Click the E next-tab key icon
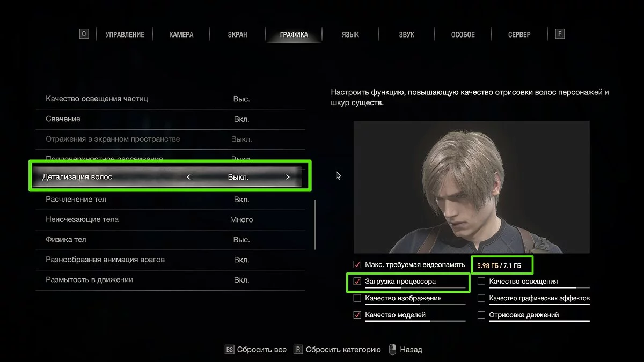Image resolution: width=644 pixels, height=362 pixels. (x=560, y=34)
